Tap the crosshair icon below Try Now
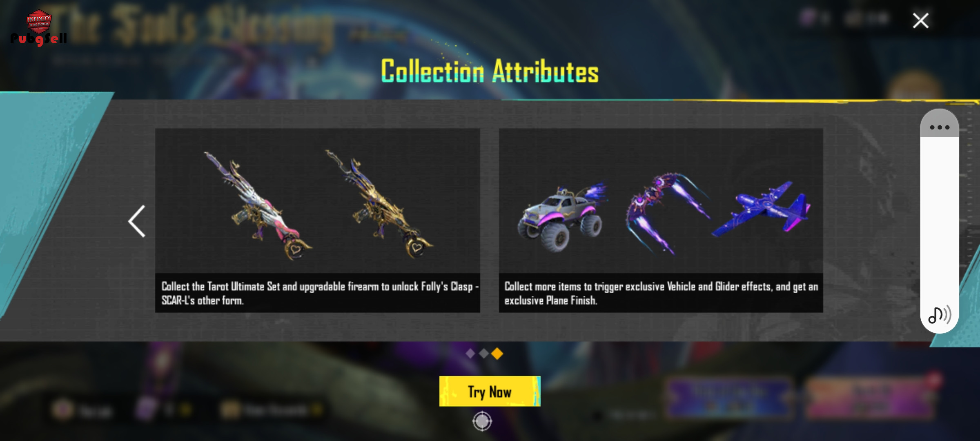This screenshot has height=441, width=980. 482,421
